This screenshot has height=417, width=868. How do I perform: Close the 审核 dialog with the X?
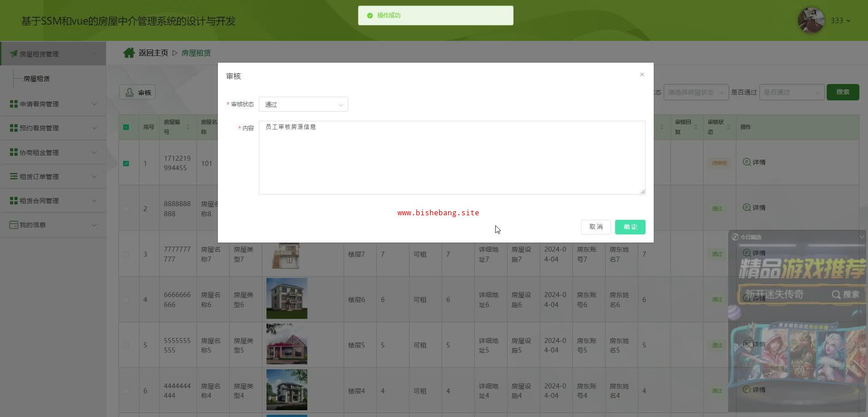(x=642, y=74)
